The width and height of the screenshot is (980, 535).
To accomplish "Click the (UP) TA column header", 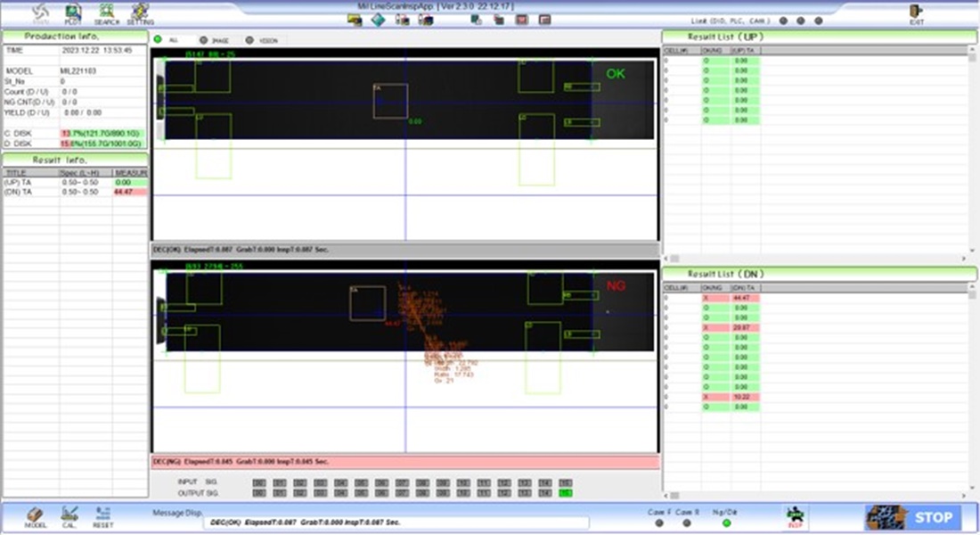I will [746, 51].
